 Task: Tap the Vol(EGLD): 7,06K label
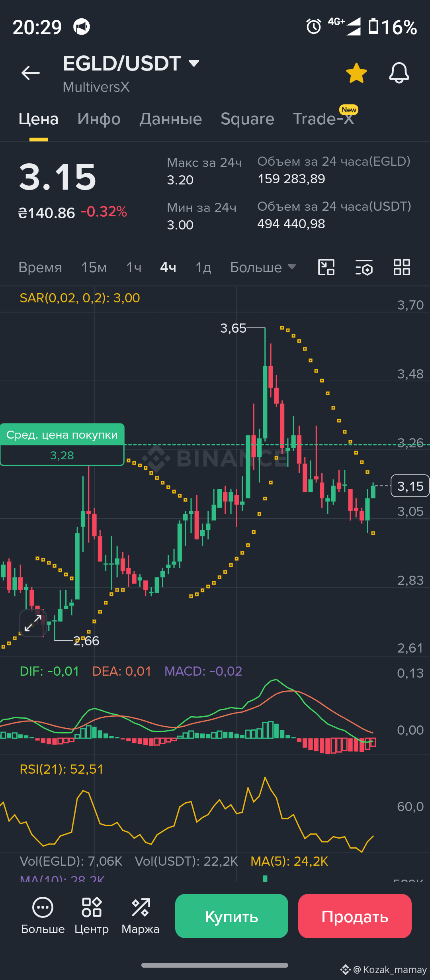pyautogui.click(x=71, y=861)
